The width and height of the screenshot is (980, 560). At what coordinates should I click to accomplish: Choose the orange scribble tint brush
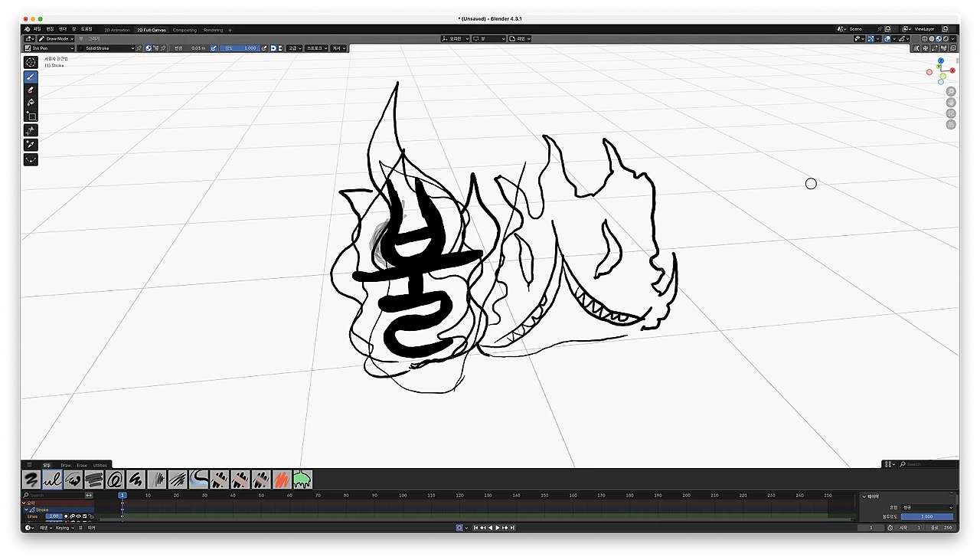point(282,480)
